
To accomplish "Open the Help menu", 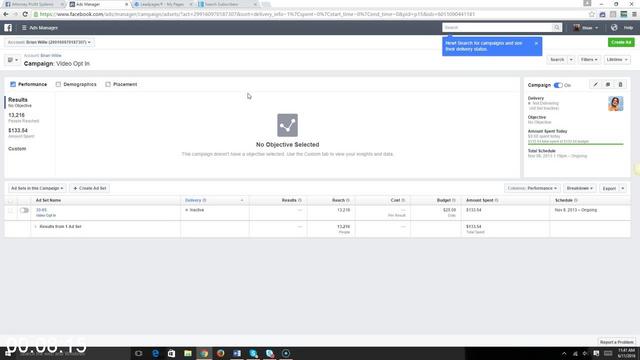I will click(628, 28).
